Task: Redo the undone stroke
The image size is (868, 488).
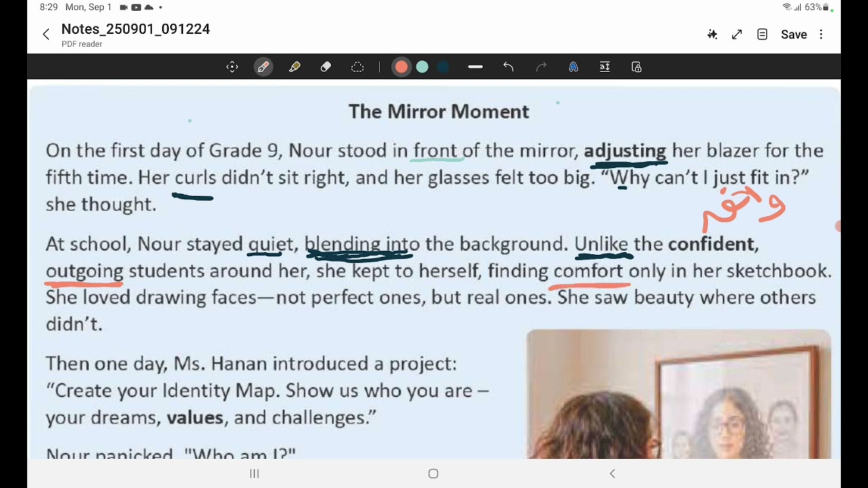Action: coord(541,67)
